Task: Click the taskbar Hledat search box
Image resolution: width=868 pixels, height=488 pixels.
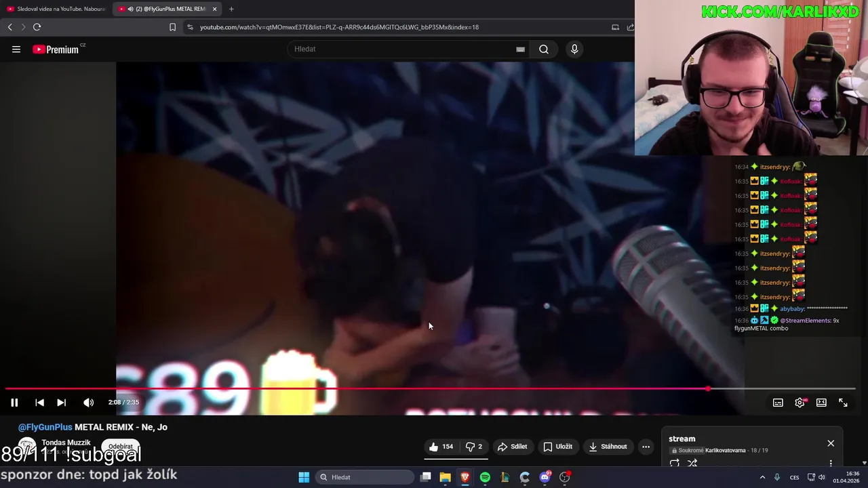Action: pyautogui.click(x=365, y=477)
